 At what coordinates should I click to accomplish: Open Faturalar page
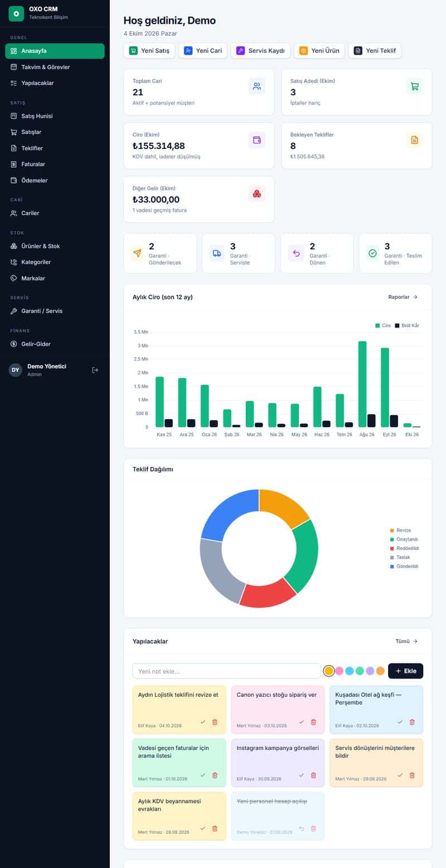(x=55, y=165)
